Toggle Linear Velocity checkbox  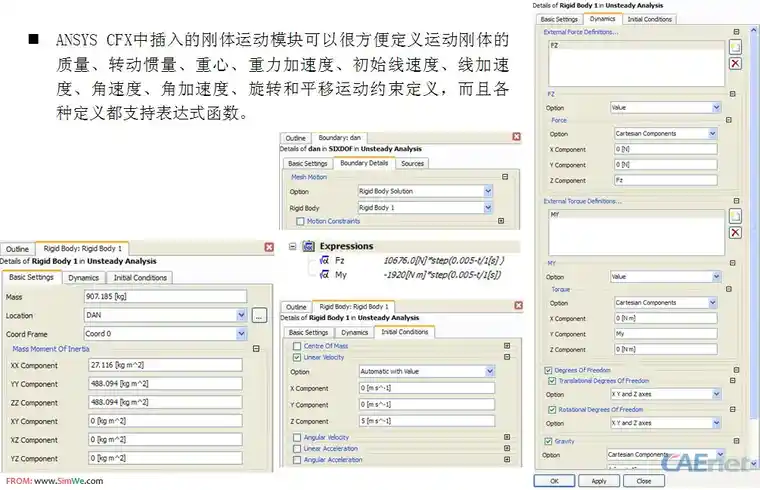click(x=297, y=357)
